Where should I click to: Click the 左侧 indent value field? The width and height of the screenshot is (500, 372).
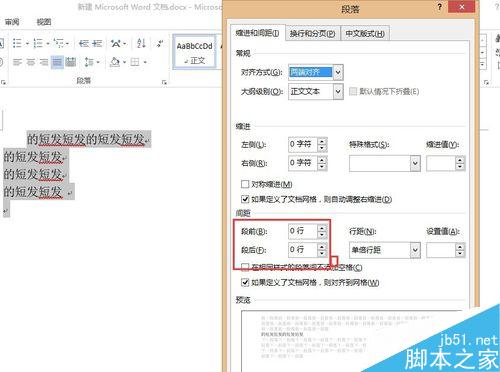[x=303, y=145]
